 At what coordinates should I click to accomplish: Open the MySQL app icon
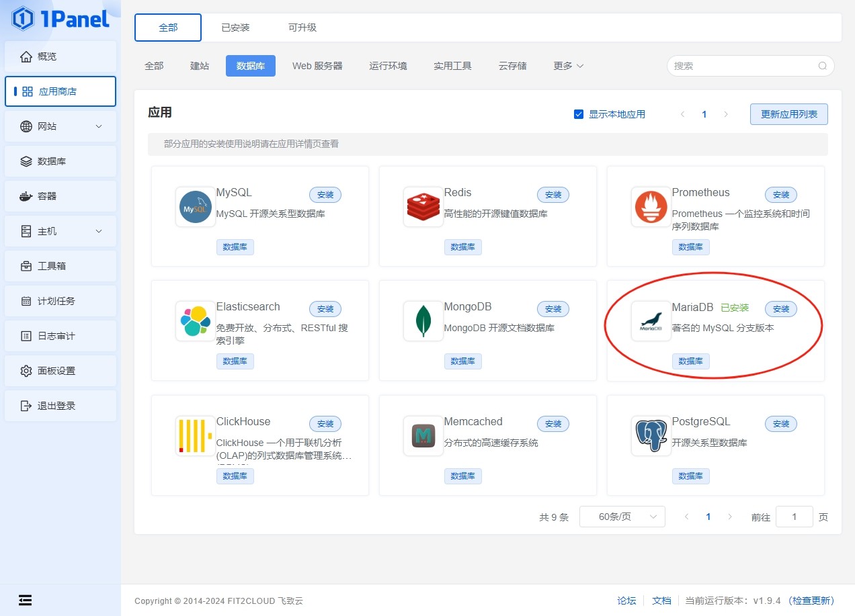(x=196, y=207)
